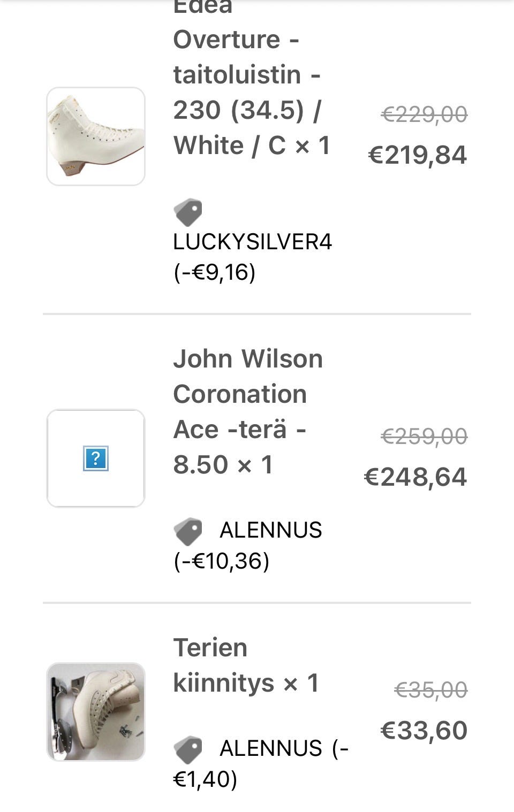Tap the tag icon beside John Wilson's ALENNUS

188,531
